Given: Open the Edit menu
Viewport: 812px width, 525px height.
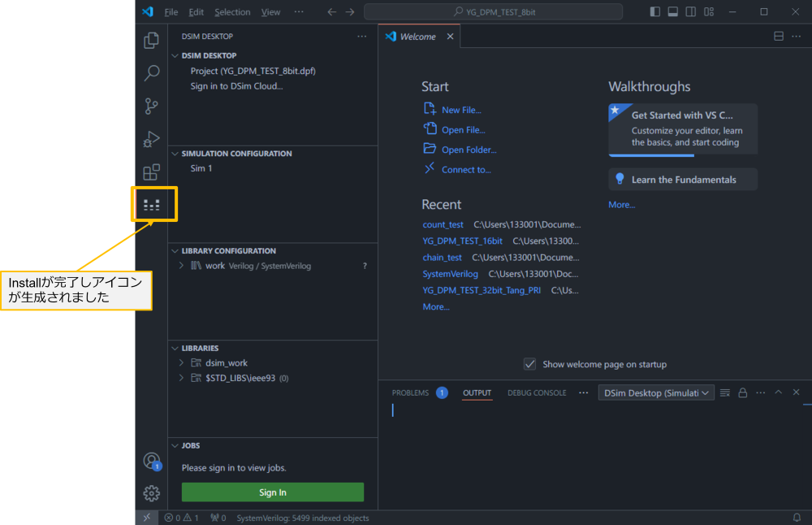Looking at the screenshot, I should [x=197, y=12].
